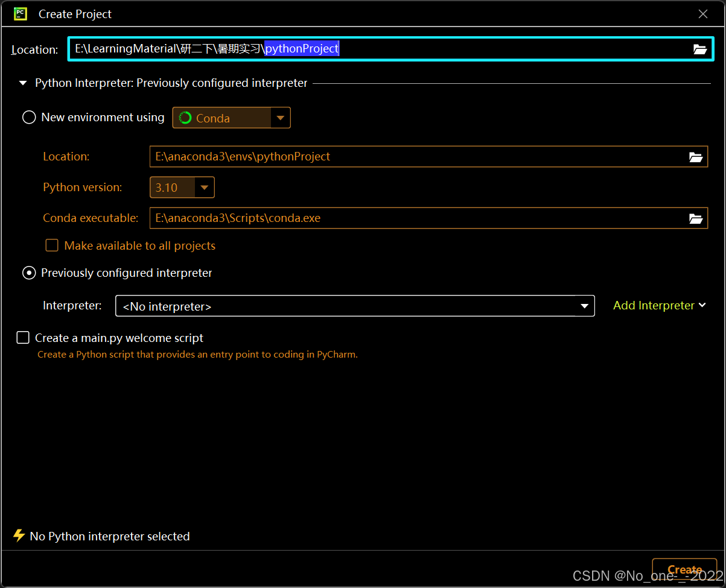Click the No Python interpreter selected message
Viewport: 726px width, 588px height.
(x=110, y=536)
